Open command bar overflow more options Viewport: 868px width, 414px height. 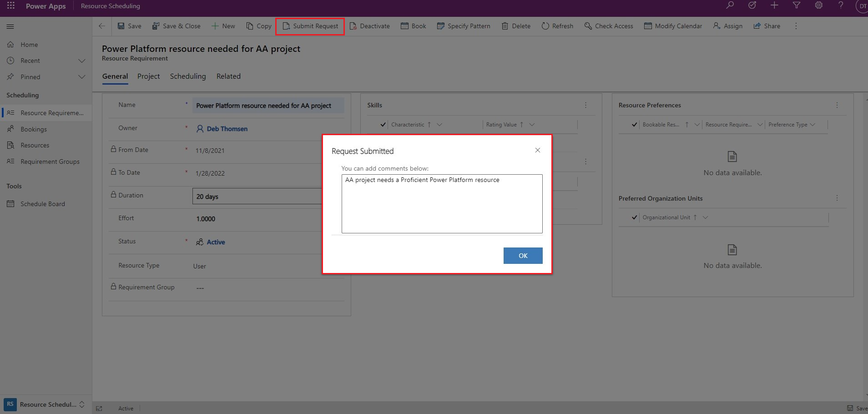click(796, 26)
